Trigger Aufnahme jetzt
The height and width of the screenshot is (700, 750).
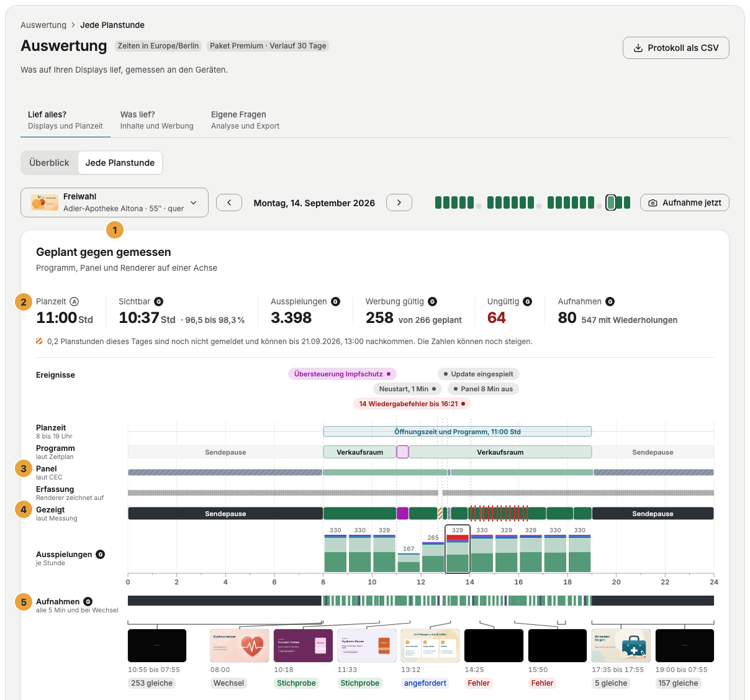(685, 202)
